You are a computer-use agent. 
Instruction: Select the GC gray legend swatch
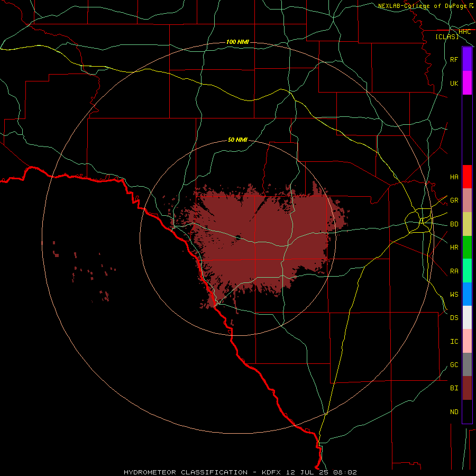(467, 364)
